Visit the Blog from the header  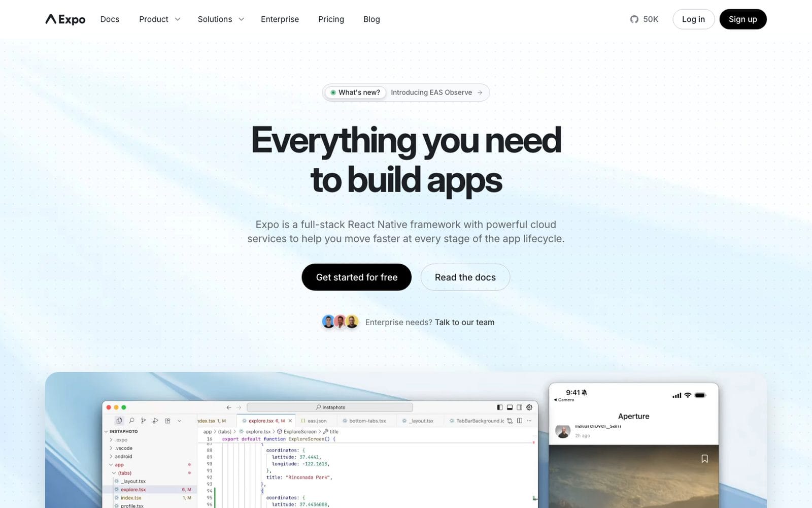tap(371, 19)
